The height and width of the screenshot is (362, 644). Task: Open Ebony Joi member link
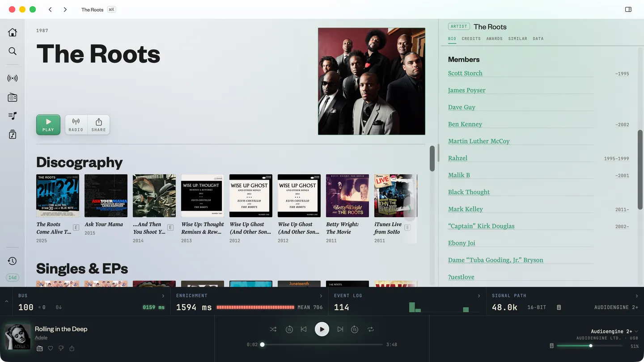462,243
